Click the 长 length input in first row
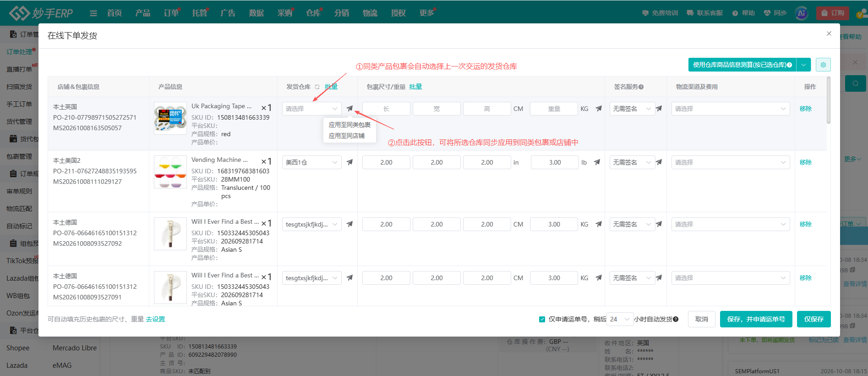The height and width of the screenshot is (376, 868). [386, 109]
